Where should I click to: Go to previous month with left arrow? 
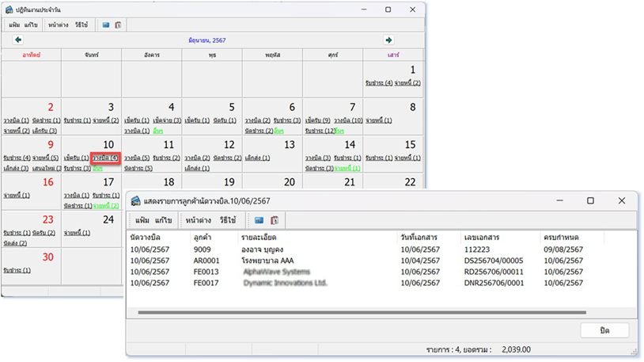(17, 40)
